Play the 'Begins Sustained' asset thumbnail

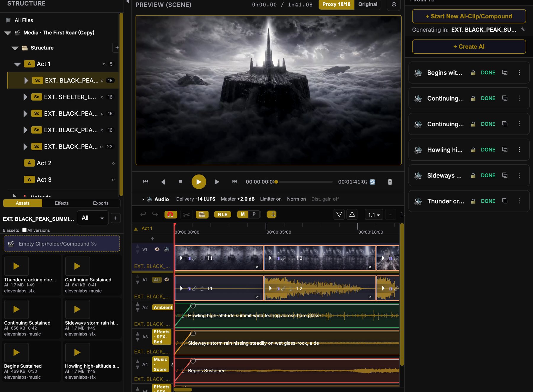(17, 352)
